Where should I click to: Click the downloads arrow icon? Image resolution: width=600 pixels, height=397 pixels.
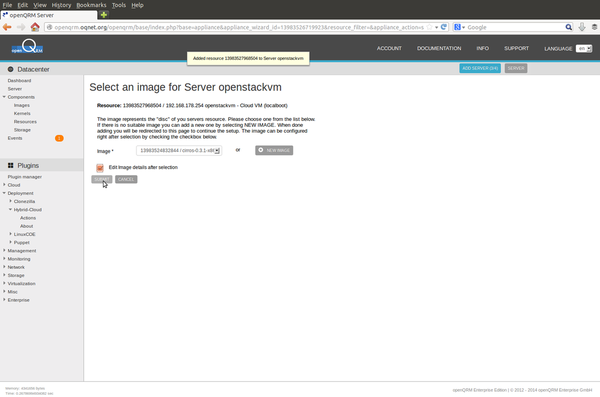click(x=582, y=27)
